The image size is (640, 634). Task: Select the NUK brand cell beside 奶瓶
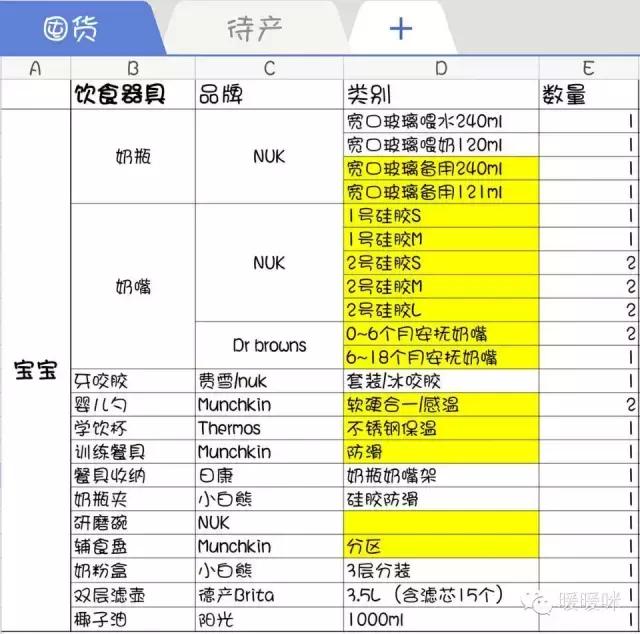(269, 156)
